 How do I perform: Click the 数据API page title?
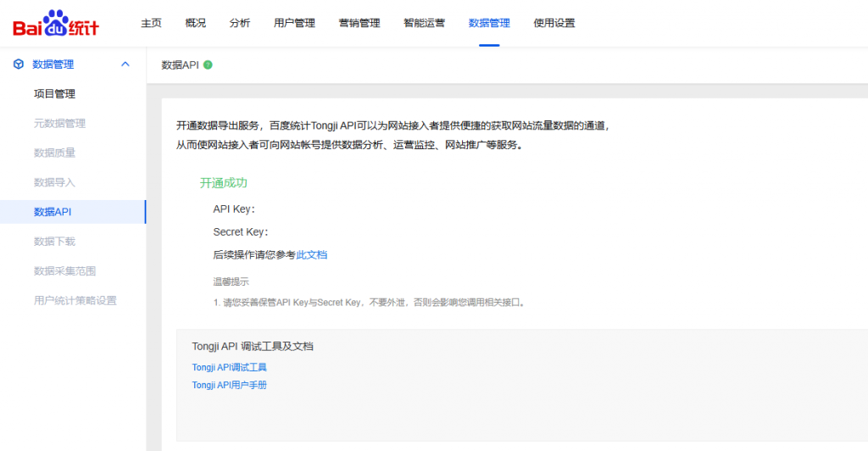pos(180,64)
